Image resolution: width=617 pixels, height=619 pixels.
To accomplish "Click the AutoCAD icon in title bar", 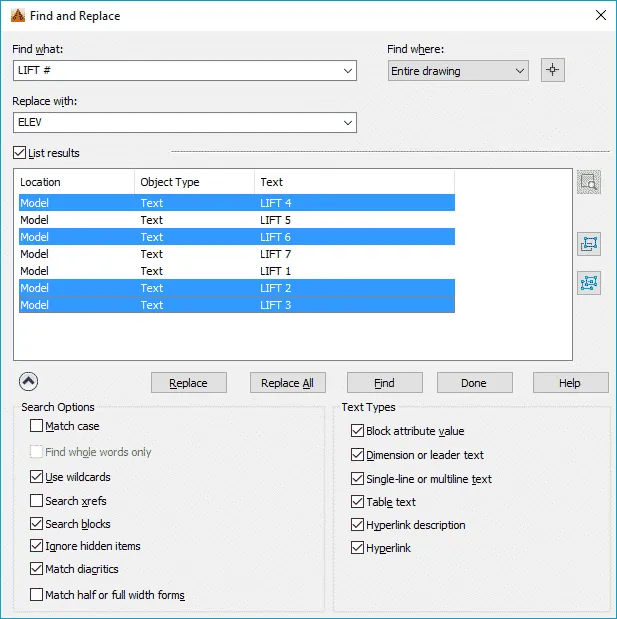I will click(x=18, y=16).
